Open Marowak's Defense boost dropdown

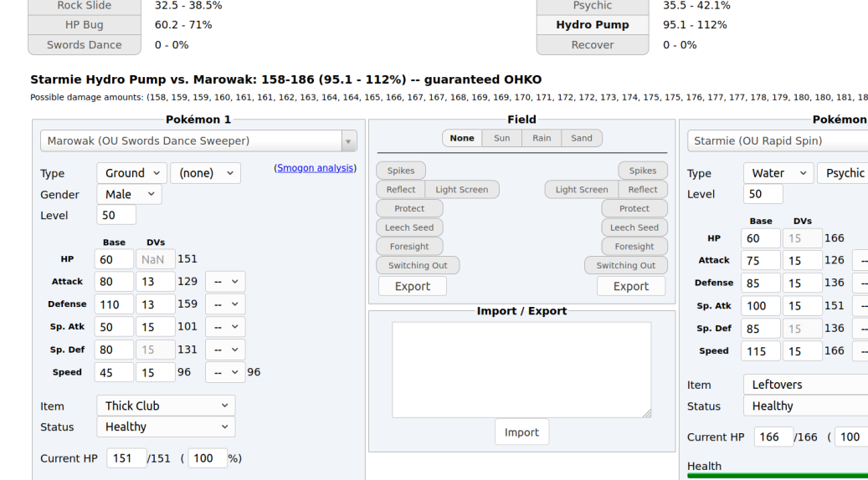coord(225,304)
